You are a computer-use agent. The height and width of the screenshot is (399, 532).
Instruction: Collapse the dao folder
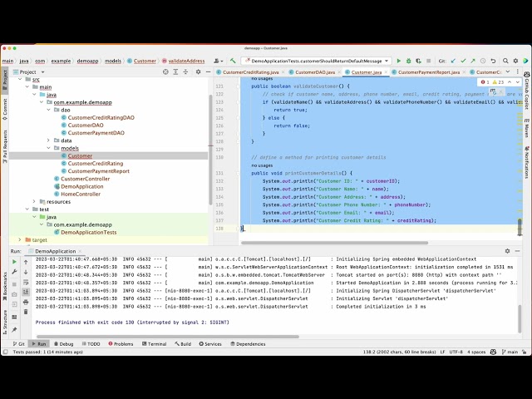pyautogui.click(x=48, y=110)
